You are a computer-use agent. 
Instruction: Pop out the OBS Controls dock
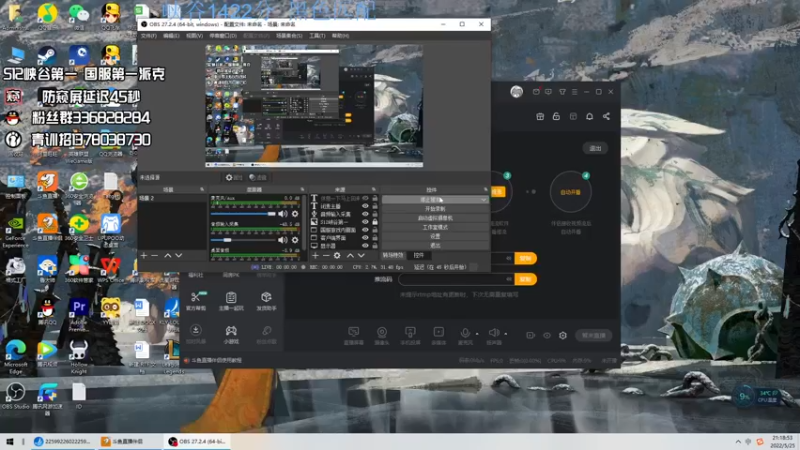(485, 189)
